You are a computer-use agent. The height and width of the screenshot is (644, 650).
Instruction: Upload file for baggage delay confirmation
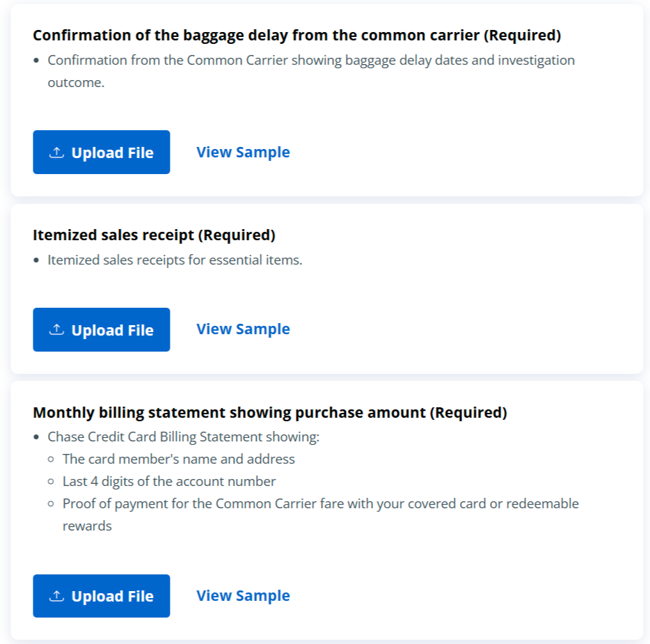click(x=102, y=152)
